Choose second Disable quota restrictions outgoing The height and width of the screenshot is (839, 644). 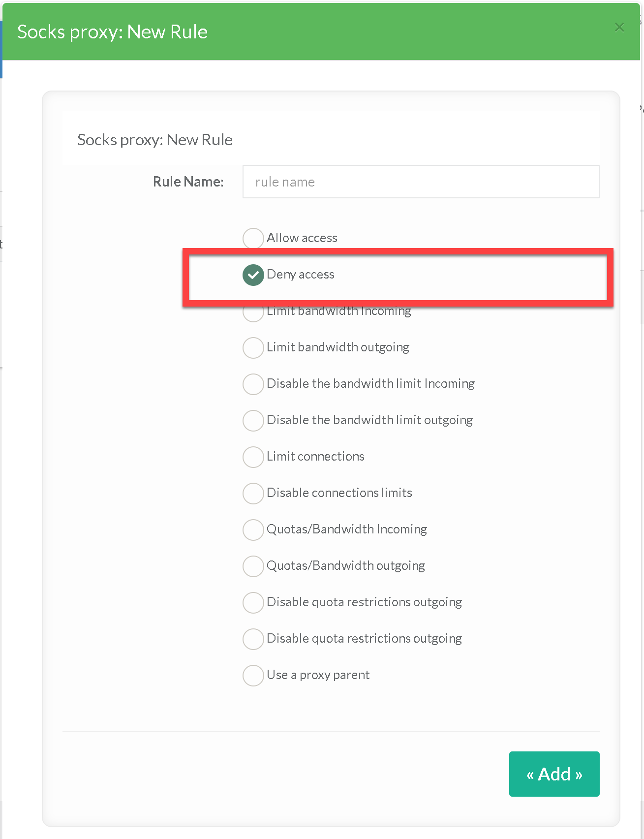point(253,639)
